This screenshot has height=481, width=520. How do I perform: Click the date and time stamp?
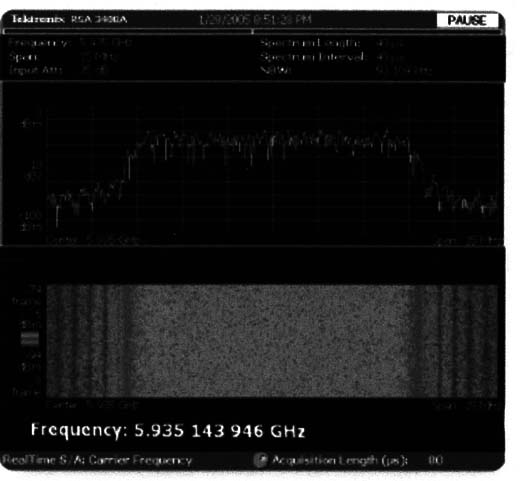pos(255,20)
